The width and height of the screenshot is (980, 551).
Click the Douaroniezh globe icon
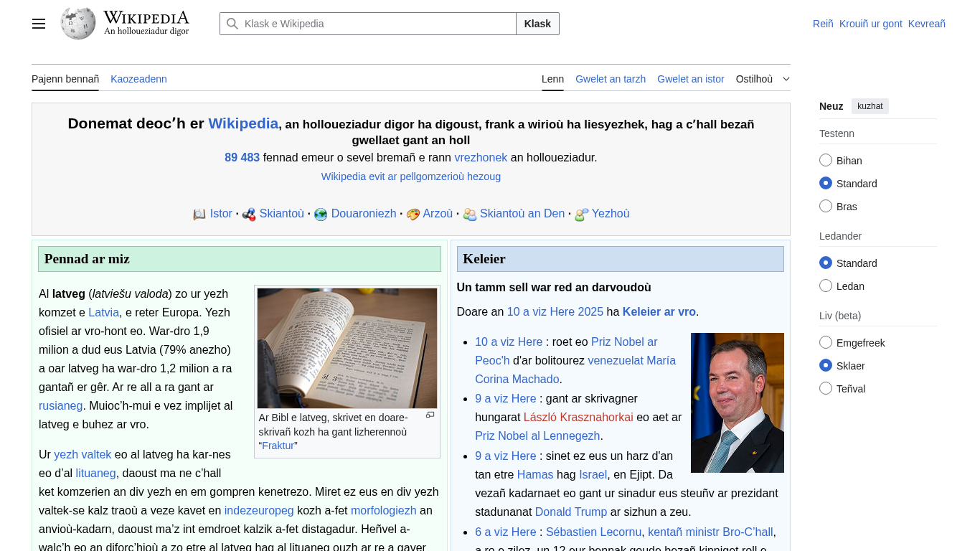(321, 214)
